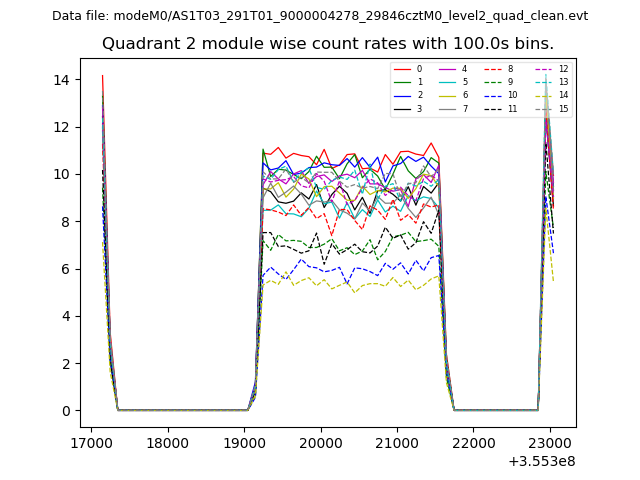
Task: Click the black solid legend line for module 3
Action: (x=402, y=108)
